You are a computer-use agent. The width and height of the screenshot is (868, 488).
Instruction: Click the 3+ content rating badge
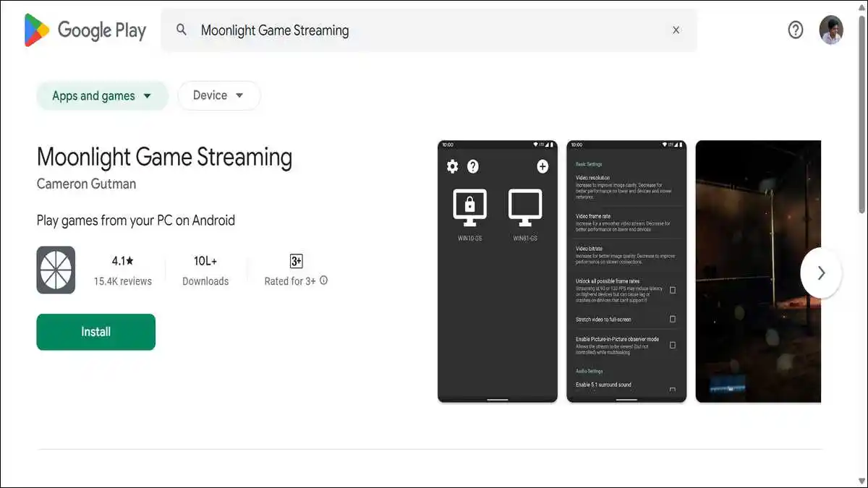point(296,261)
